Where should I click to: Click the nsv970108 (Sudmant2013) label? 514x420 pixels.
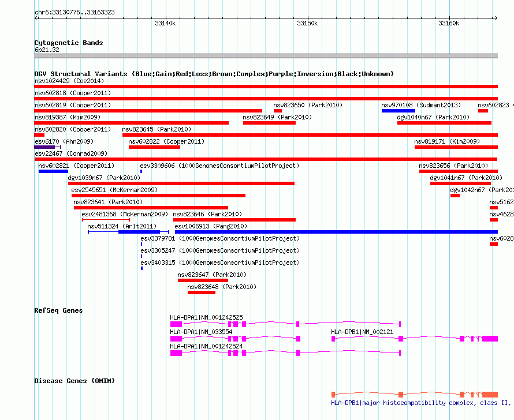coord(421,105)
